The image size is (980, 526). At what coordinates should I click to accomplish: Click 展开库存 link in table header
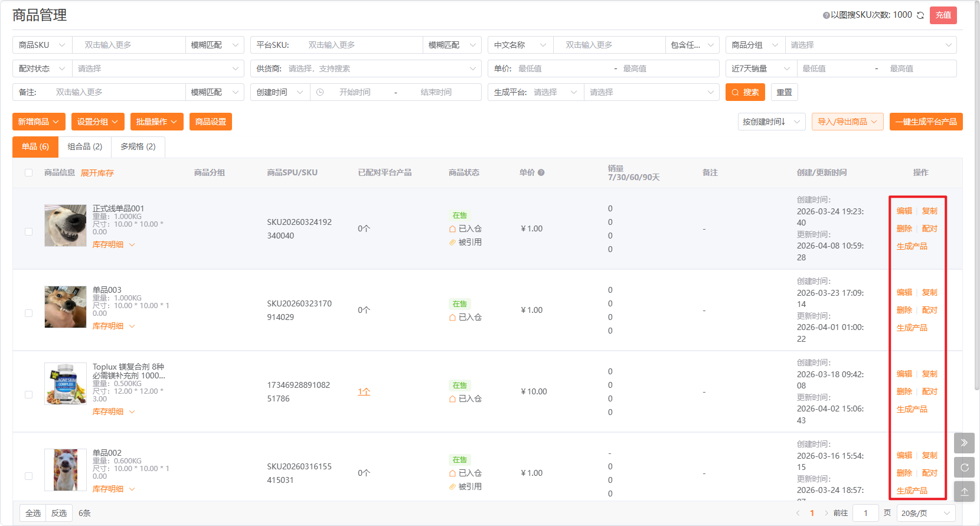[x=97, y=173]
